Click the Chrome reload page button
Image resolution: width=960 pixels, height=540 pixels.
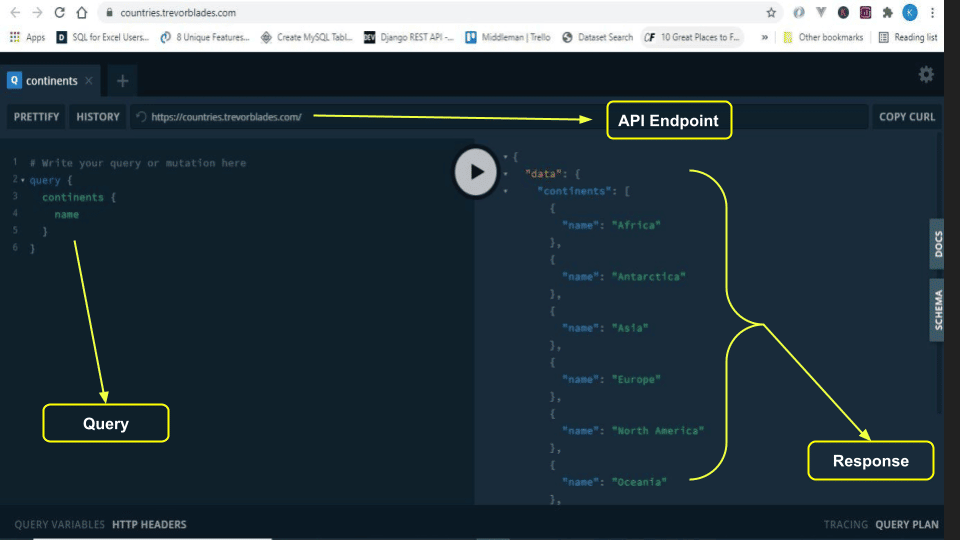click(59, 13)
